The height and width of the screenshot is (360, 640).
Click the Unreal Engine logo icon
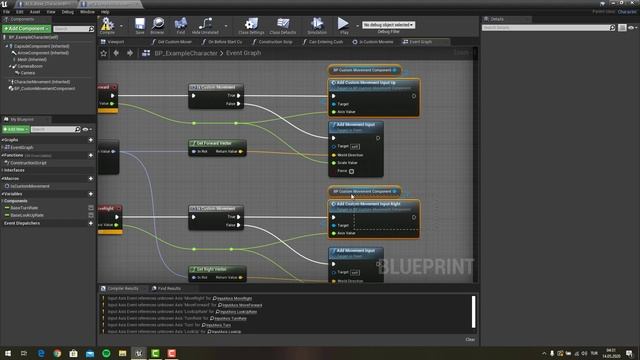tap(4, 4)
